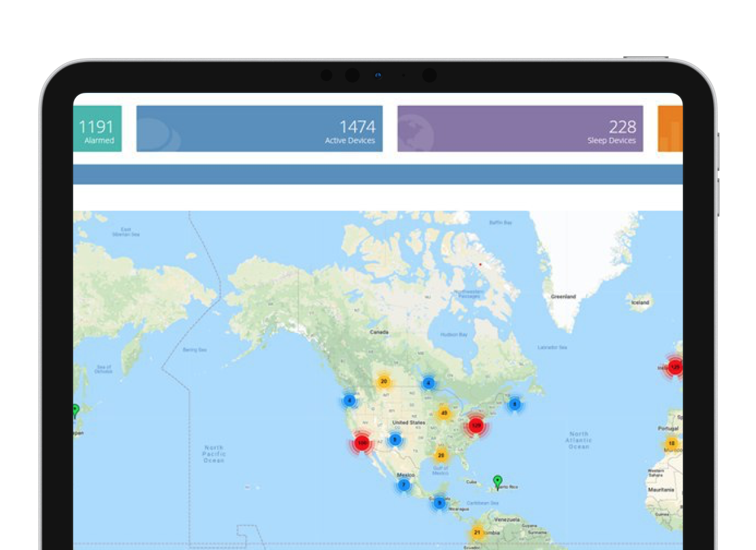Open the 1474 Active Devices tile
This screenshot has width=756, height=550.
tap(259, 128)
